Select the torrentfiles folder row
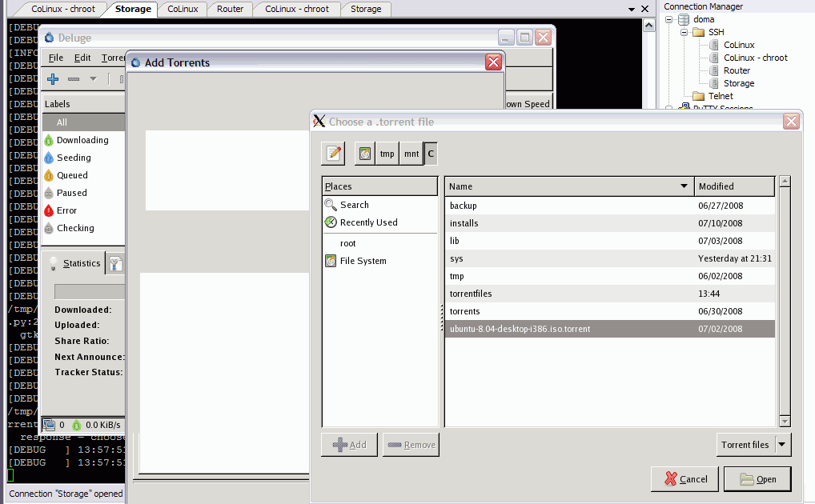The width and height of the screenshot is (815, 504). 610,294
